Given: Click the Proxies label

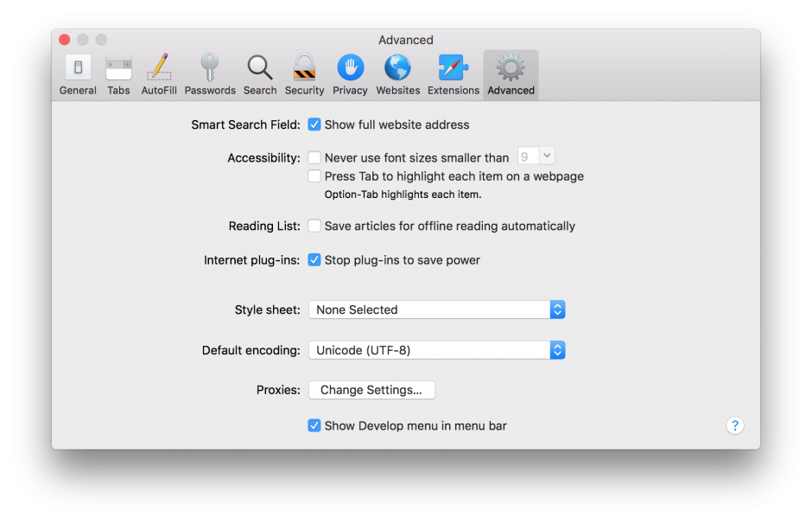Looking at the screenshot, I should point(278,390).
